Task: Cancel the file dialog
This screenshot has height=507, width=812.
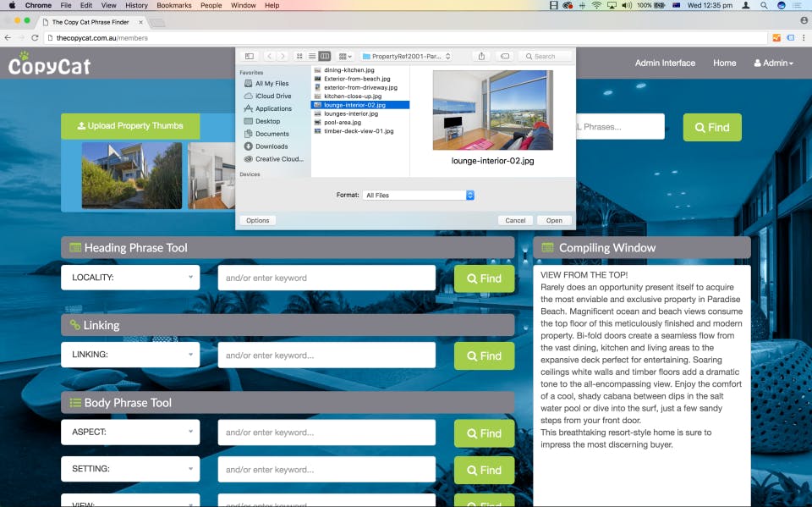Action: tap(515, 220)
